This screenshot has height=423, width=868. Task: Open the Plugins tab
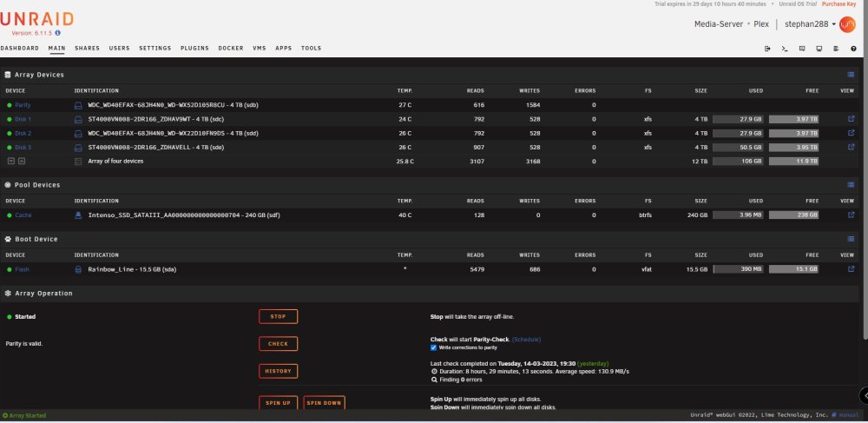(x=194, y=48)
